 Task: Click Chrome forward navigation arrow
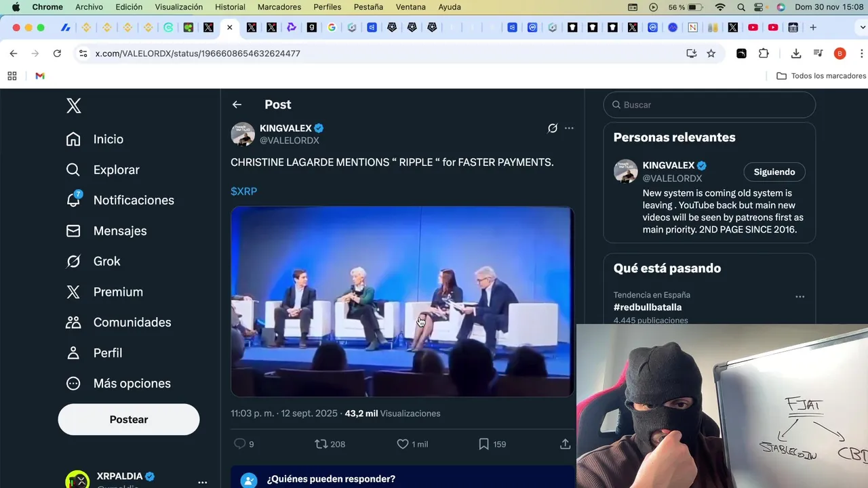tap(35, 54)
